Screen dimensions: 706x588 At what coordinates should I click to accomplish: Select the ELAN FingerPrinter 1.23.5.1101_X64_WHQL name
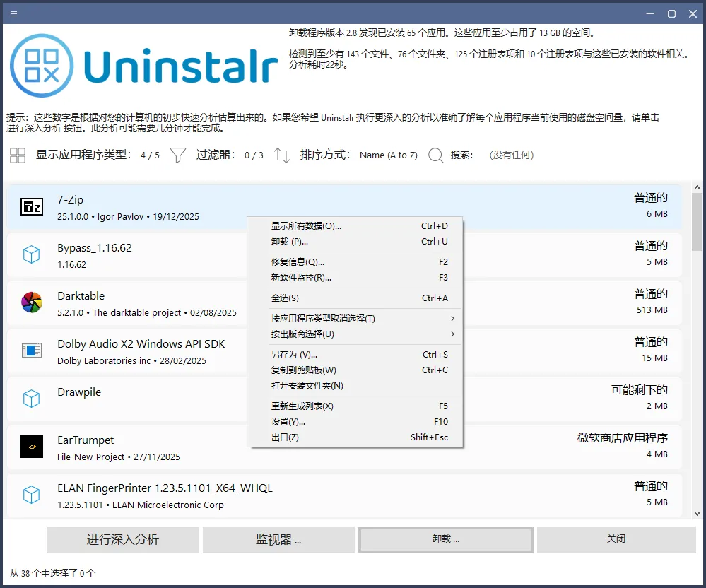coord(165,488)
